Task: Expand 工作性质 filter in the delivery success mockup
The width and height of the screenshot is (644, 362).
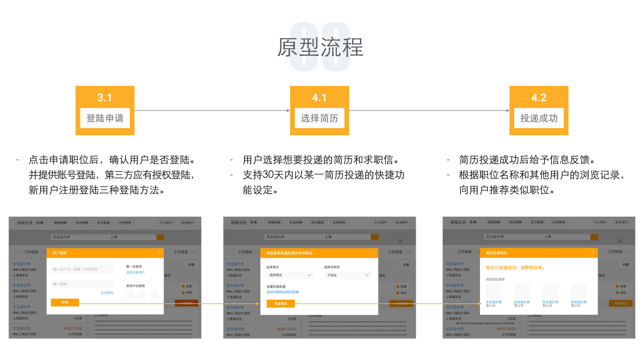Action: [x=619, y=252]
